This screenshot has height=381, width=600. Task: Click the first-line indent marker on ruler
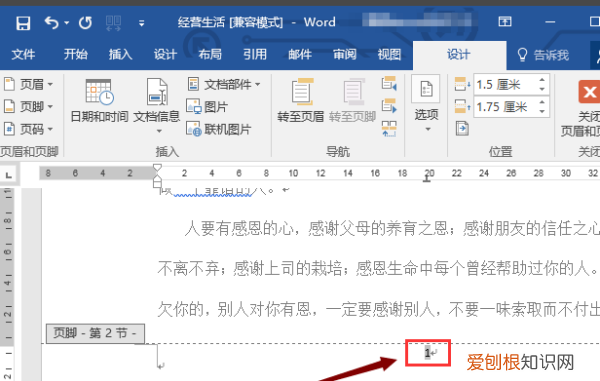coord(157,168)
